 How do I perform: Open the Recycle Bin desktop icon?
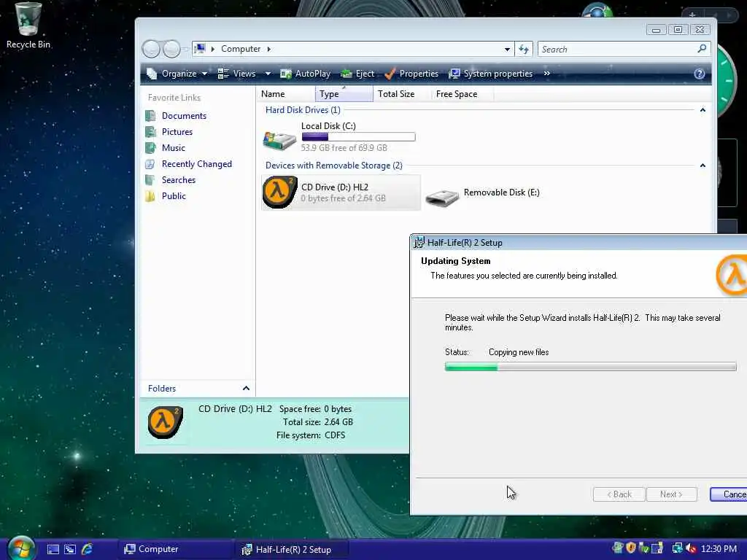(28, 26)
